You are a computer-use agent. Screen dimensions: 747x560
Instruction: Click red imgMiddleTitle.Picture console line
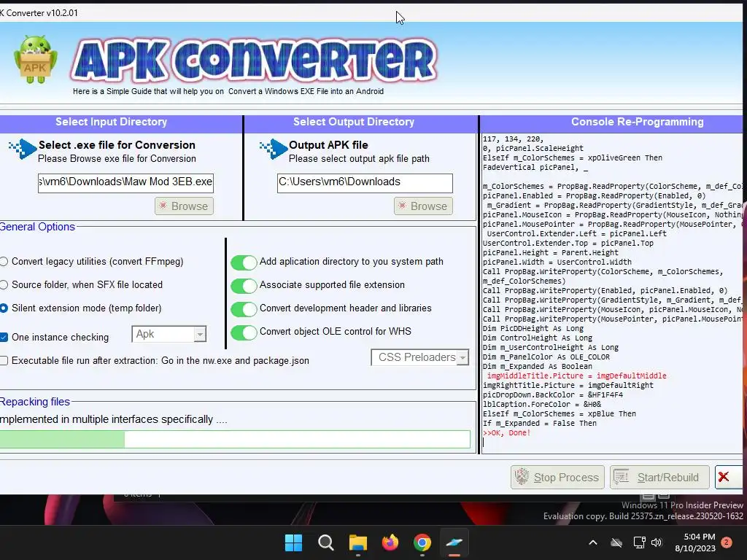coord(576,376)
